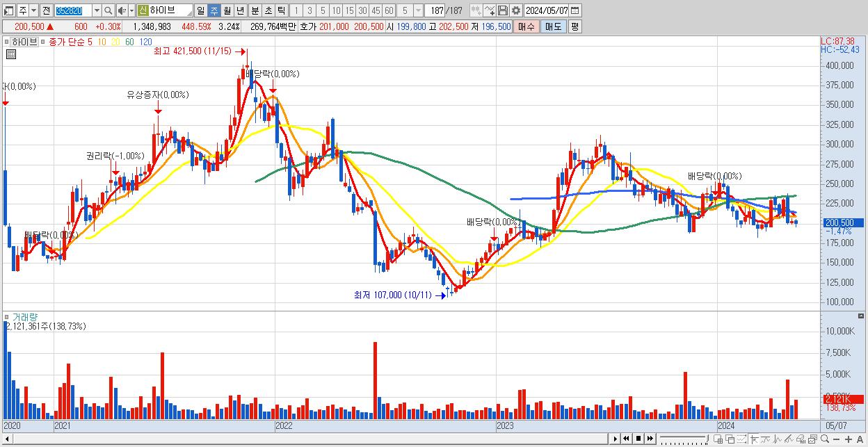Click the add indicator icon with plus
Screen dimensions: 868x447
point(476,10)
